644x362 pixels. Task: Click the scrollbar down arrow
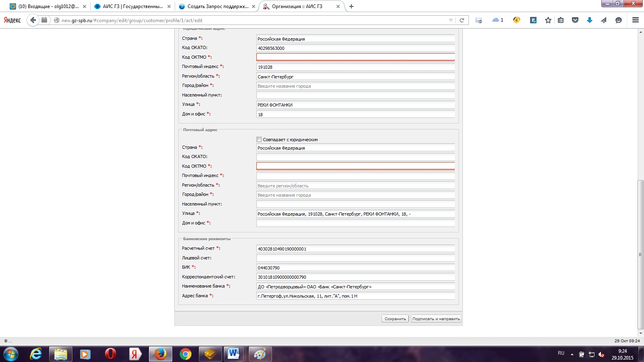(x=640, y=333)
